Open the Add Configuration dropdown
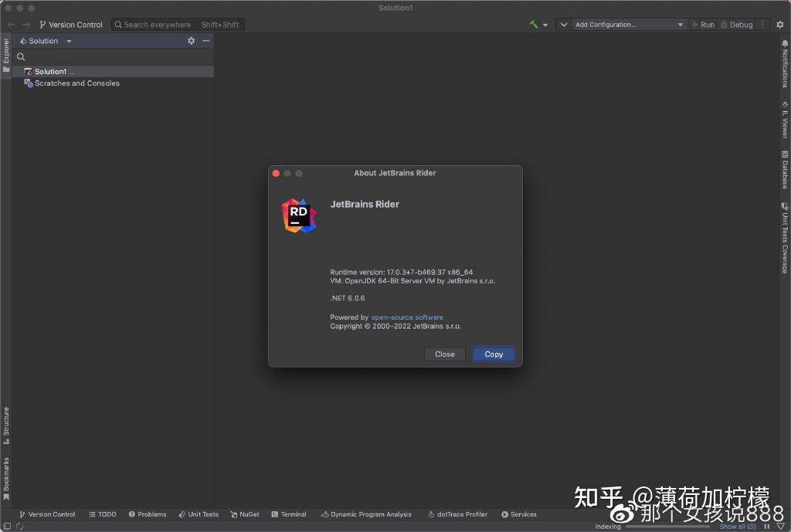 (626, 24)
